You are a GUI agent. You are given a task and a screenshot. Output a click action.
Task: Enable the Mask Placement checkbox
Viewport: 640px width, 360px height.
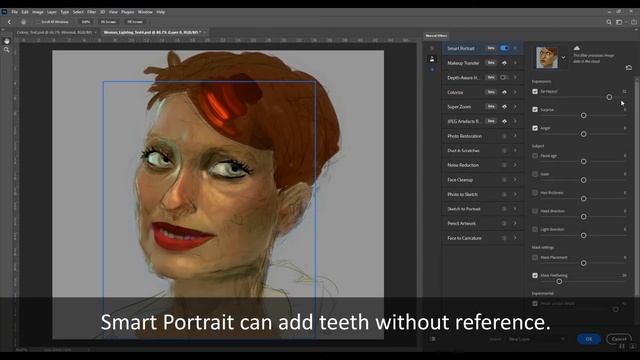(535, 258)
